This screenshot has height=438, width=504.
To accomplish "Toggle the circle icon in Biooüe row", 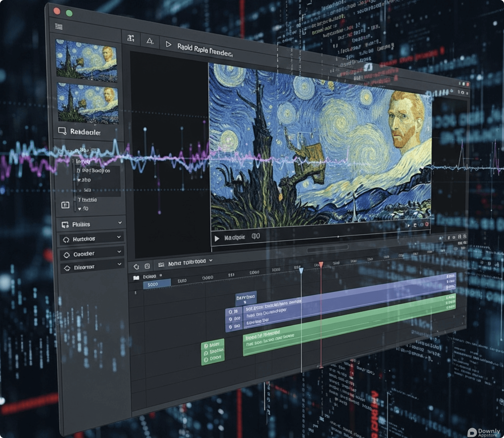I will pos(206,353).
